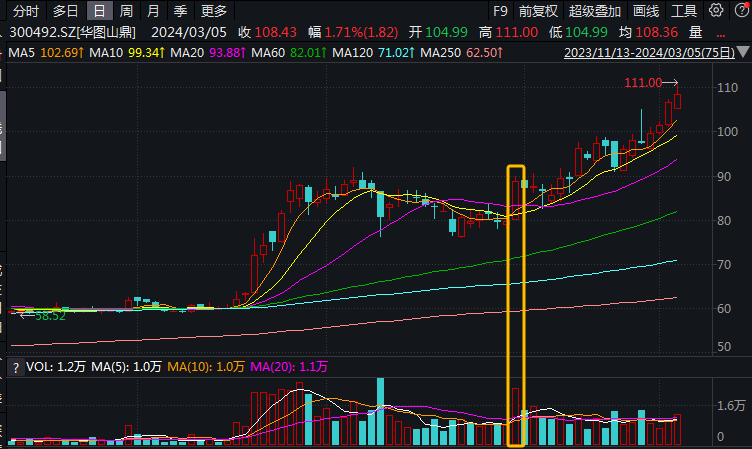This screenshot has height=449, width=752.
Task: Click the date range 2023/11/13-2024/03/05(75日) link
Action: [649, 52]
